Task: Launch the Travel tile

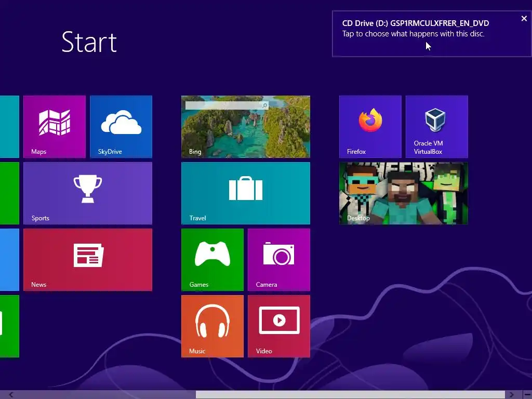Action: (246, 193)
